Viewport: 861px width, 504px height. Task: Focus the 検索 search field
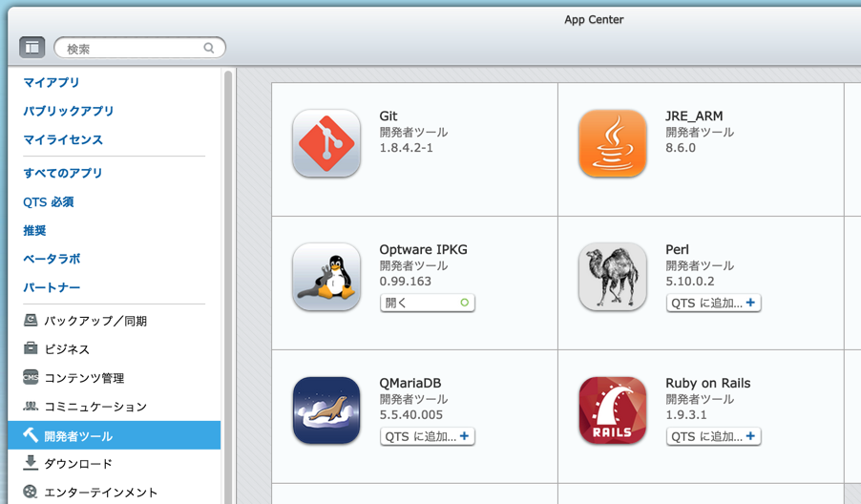(139, 48)
